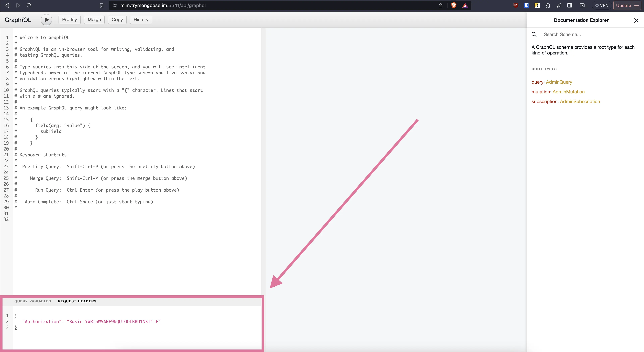The height and width of the screenshot is (352, 644).
Task: Click the 'Auto Complete:' shortcut comment line
Action: tap(84, 202)
